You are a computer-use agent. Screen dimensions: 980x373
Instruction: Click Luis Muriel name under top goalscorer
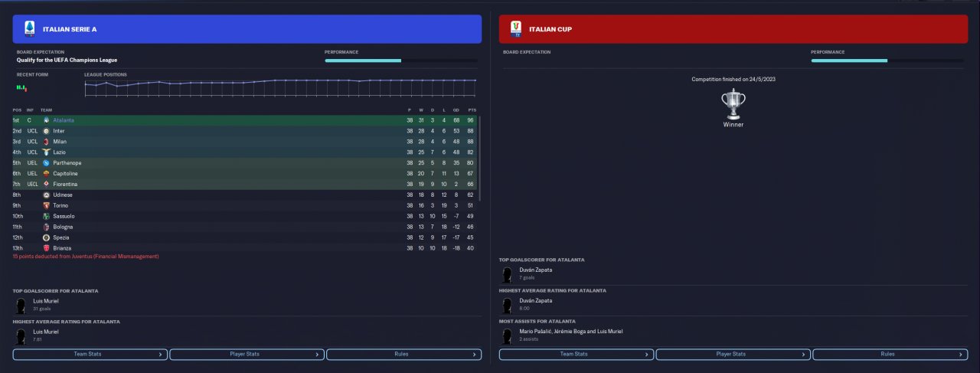(45, 300)
